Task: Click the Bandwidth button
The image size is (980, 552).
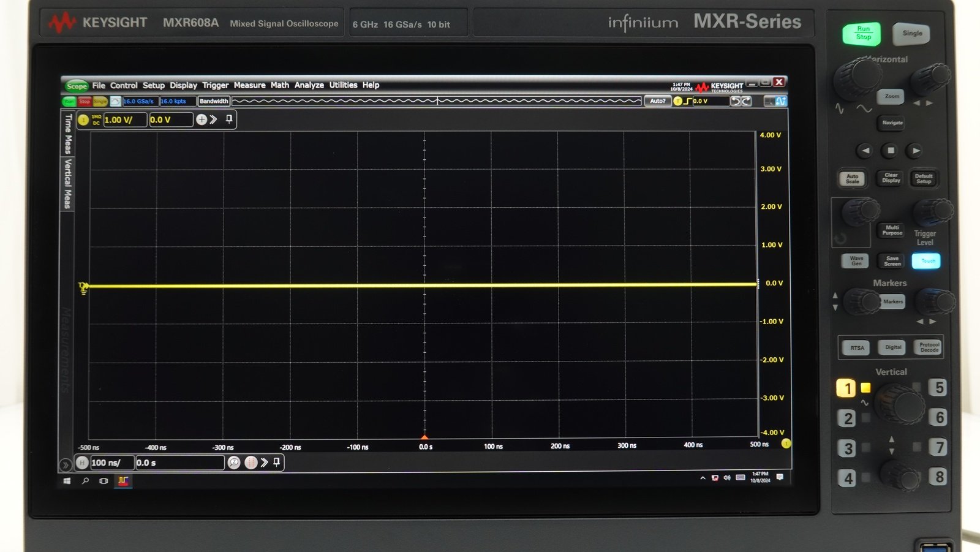Action: click(214, 101)
